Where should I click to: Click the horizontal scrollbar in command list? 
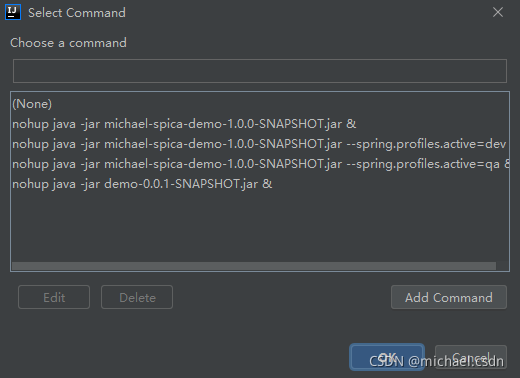(x=254, y=266)
